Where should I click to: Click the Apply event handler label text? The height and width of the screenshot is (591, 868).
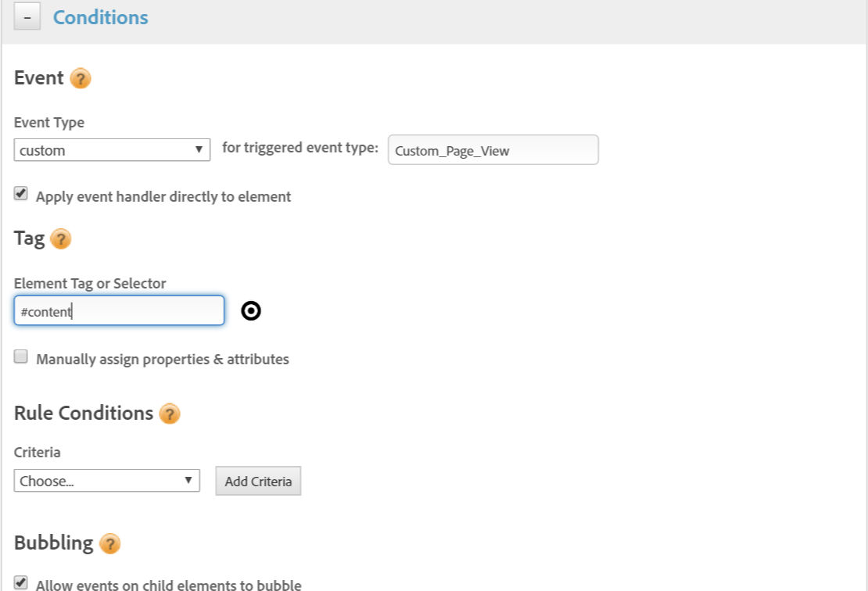[x=163, y=196]
